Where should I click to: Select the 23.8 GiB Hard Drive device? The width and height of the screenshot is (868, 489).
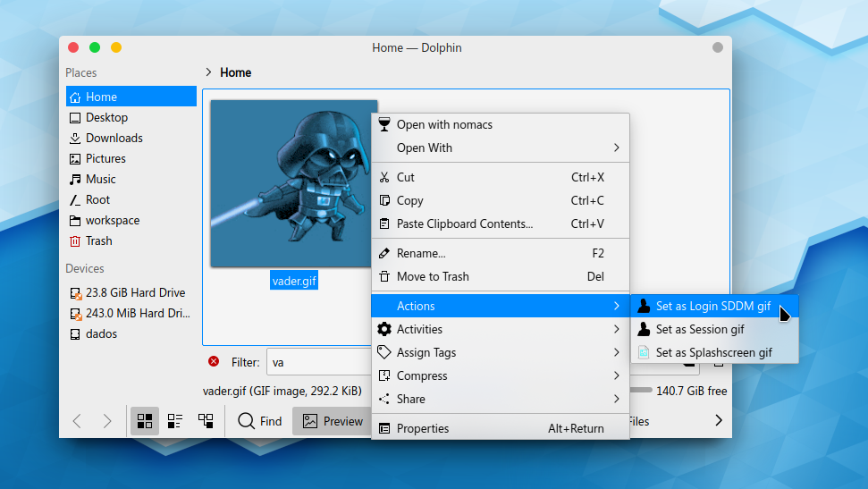131,292
